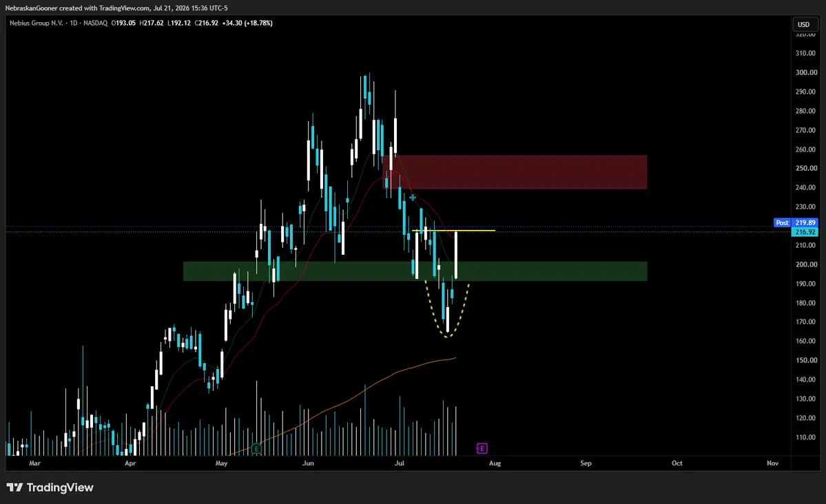Viewport: 826px width, 504px height.
Task: Click the green past earnings E marker
Action: (256, 449)
